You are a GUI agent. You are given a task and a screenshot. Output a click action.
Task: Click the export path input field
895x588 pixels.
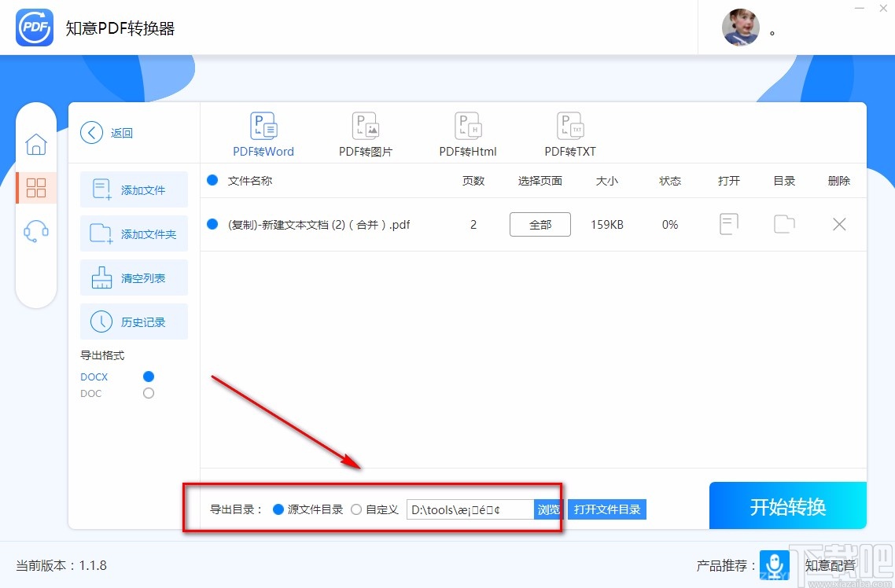click(468, 509)
